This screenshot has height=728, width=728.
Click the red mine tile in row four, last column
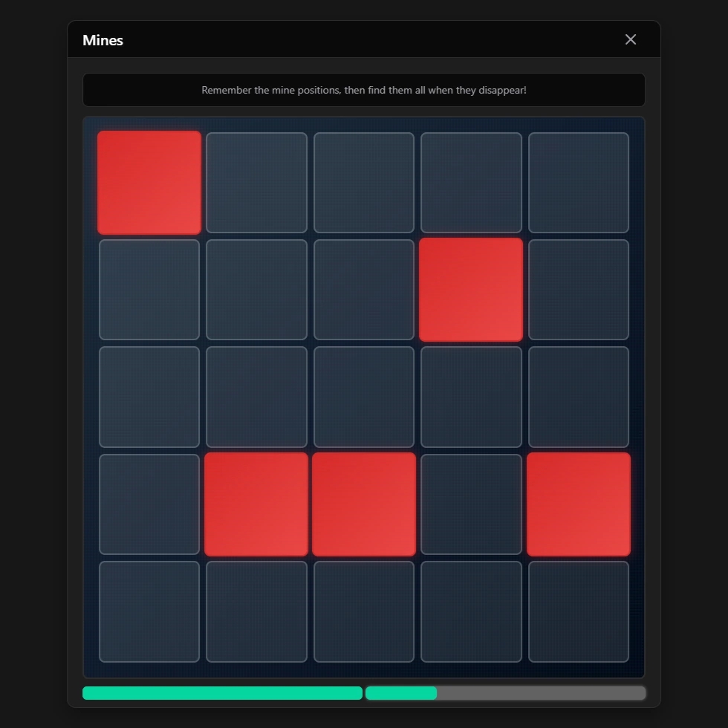pyautogui.click(x=579, y=504)
